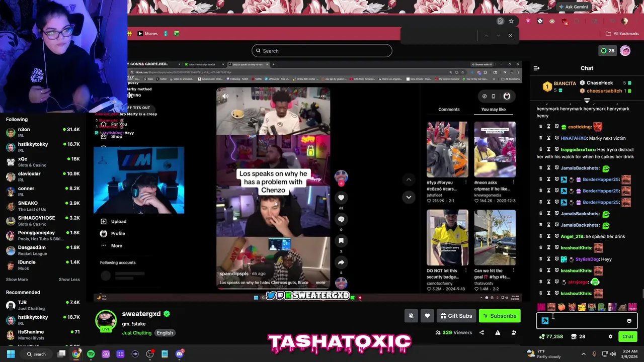The height and width of the screenshot is (362, 644).
Task: Open the emote picker in chat input
Action: [629, 321]
